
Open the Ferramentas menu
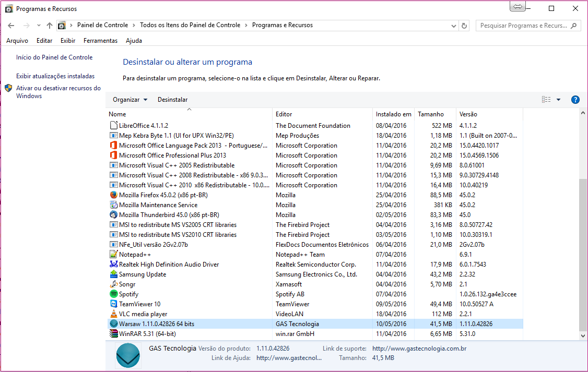pos(100,41)
